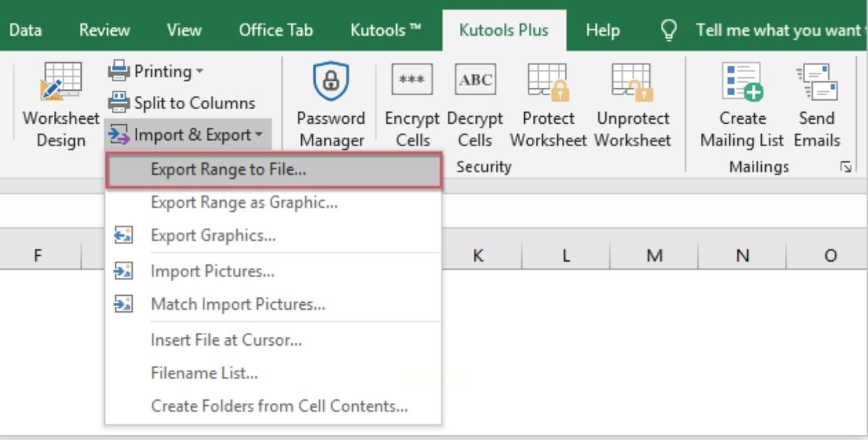
Task: Select column M header
Action: coord(653,256)
